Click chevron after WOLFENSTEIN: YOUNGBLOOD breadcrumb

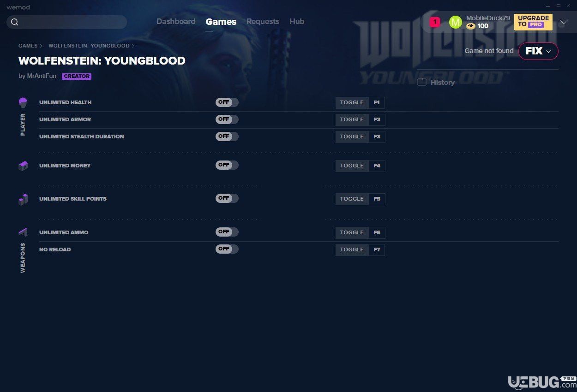(133, 46)
